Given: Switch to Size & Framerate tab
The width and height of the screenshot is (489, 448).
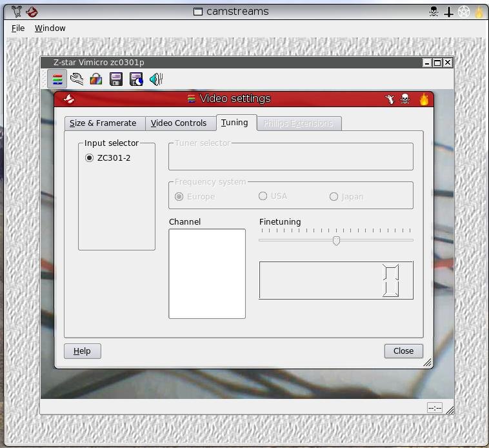Looking at the screenshot, I should (105, 123).
